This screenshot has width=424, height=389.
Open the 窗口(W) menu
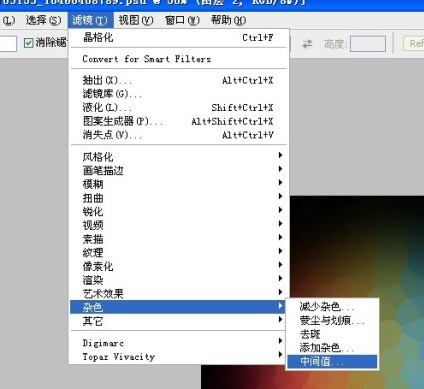coord(182,20)
